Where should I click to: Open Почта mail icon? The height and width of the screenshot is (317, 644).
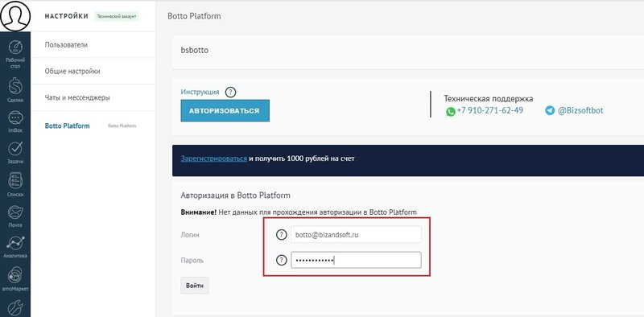[x=15, y=212]
